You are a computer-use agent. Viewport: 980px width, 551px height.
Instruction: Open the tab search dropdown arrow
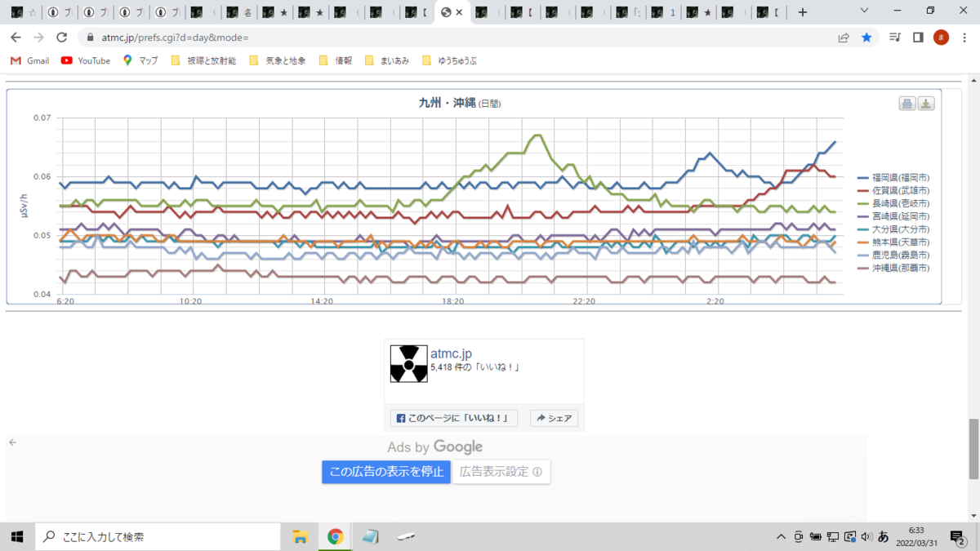(863, 12)
